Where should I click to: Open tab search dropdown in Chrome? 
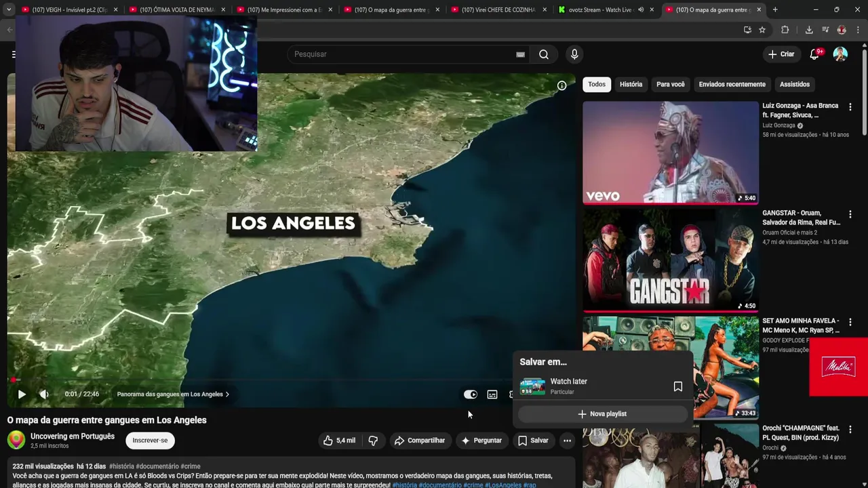tap(9, 9)
